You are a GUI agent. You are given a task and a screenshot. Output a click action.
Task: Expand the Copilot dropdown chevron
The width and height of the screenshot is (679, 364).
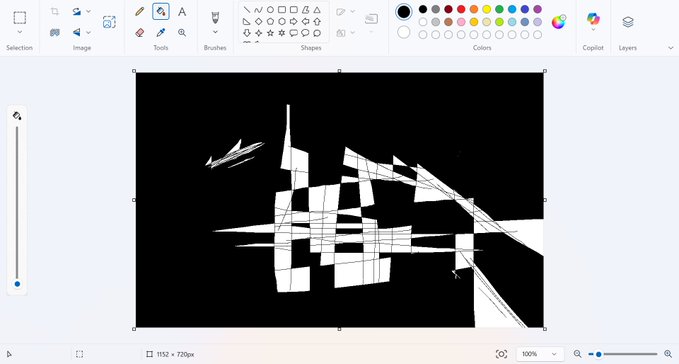593,30
